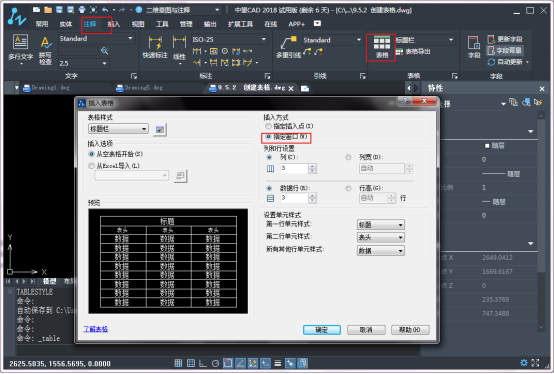Viewport: 554px width, 374px height.
Task: Open the table style editor button in dialog
Action: click(160, 129)
